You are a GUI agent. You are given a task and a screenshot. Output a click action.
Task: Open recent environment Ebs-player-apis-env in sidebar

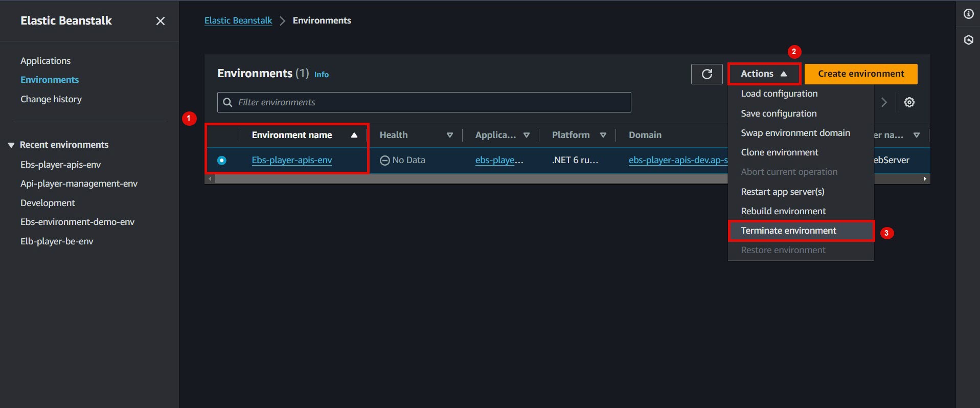[x=61, y=165]
